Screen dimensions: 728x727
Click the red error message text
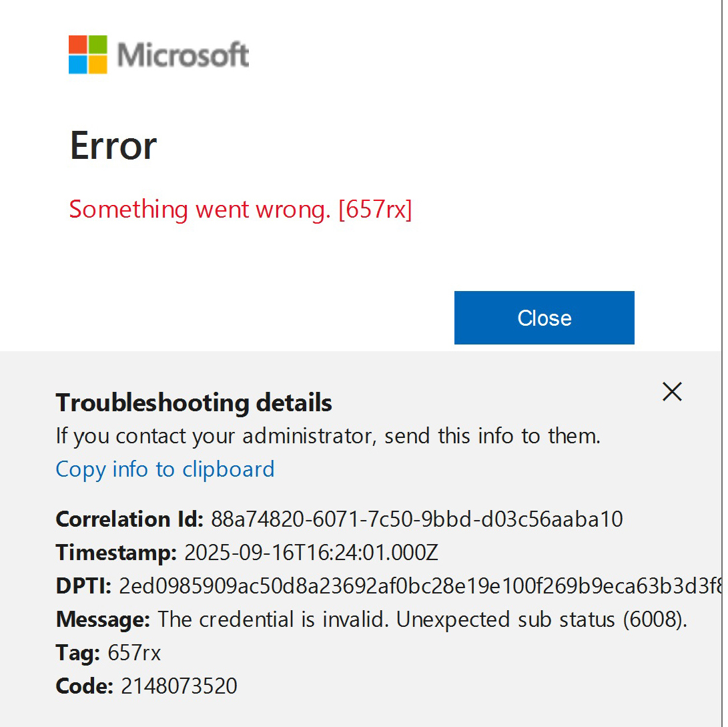[x=240, y=209]
